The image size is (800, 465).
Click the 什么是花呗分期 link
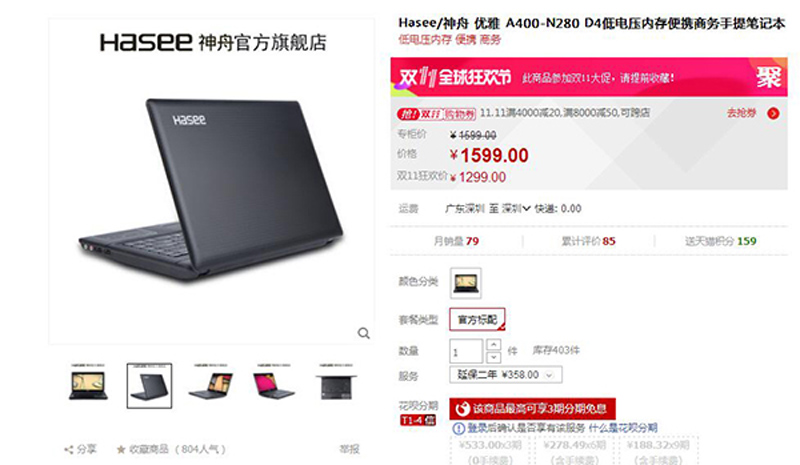(623, 428)
